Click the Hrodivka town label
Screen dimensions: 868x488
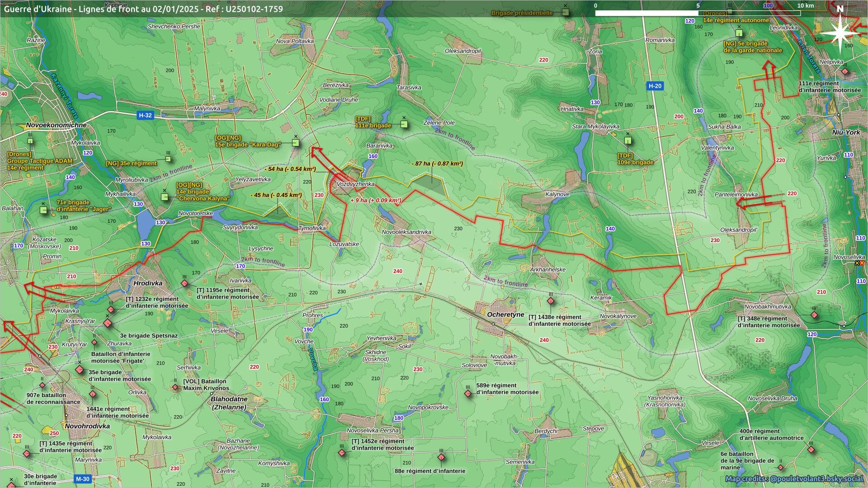148,283
